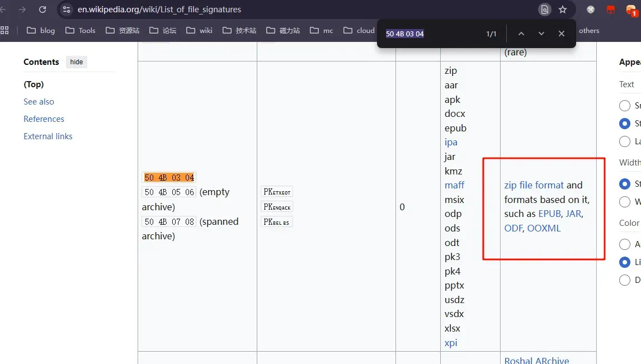Image resolution: width=641 pixels, height=364 pixels.
Task: Click the xlsx extension text
Action: pos(452,328)
